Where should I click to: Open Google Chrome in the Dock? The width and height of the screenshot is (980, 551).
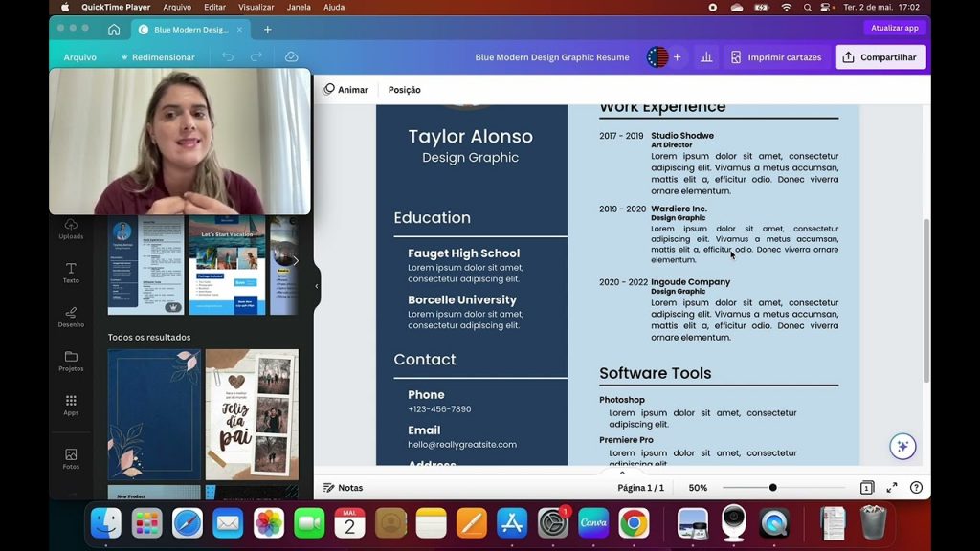tap(634, 523)
